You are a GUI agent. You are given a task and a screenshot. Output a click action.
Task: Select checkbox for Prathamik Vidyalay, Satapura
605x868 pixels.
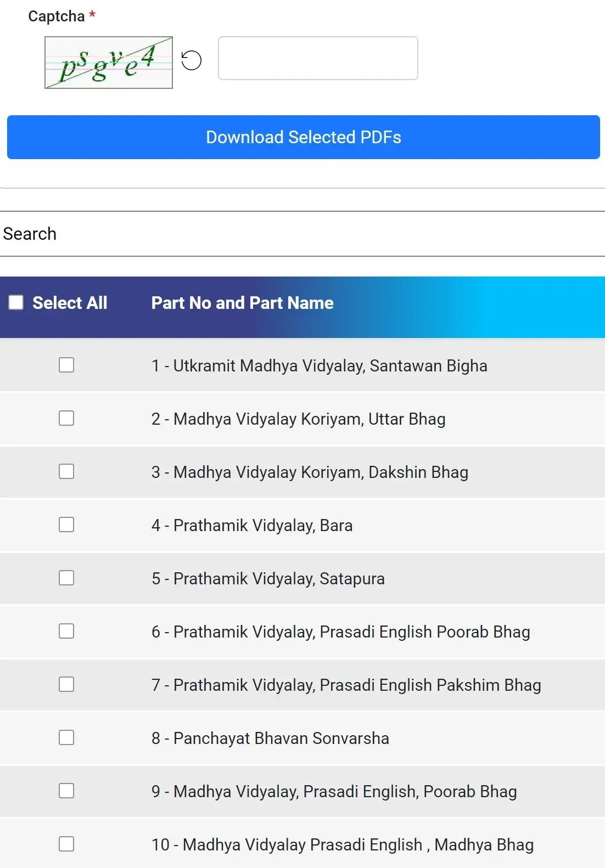[x=66, y=578]
